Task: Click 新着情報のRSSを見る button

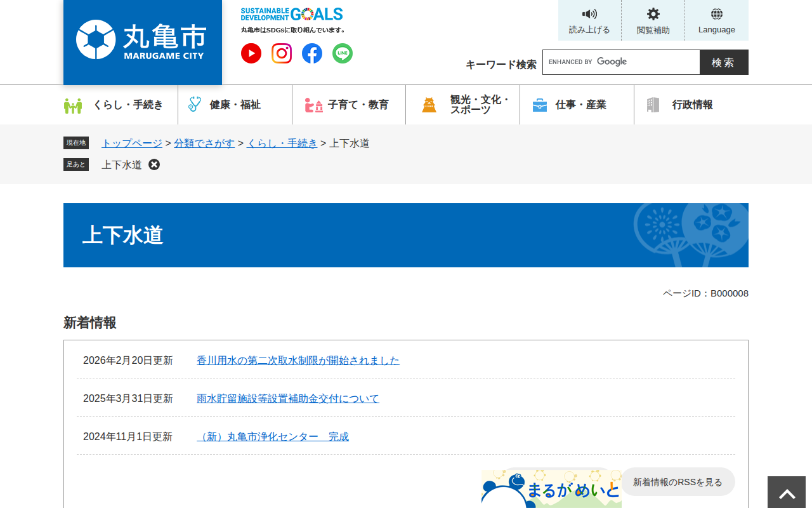Action: click(x=678, y=482)
